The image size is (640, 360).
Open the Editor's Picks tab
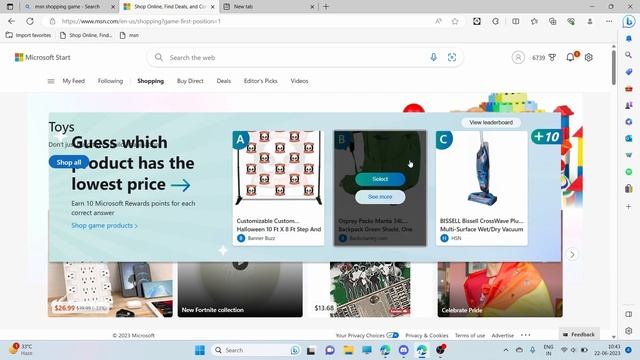click(x=260, y=81)
